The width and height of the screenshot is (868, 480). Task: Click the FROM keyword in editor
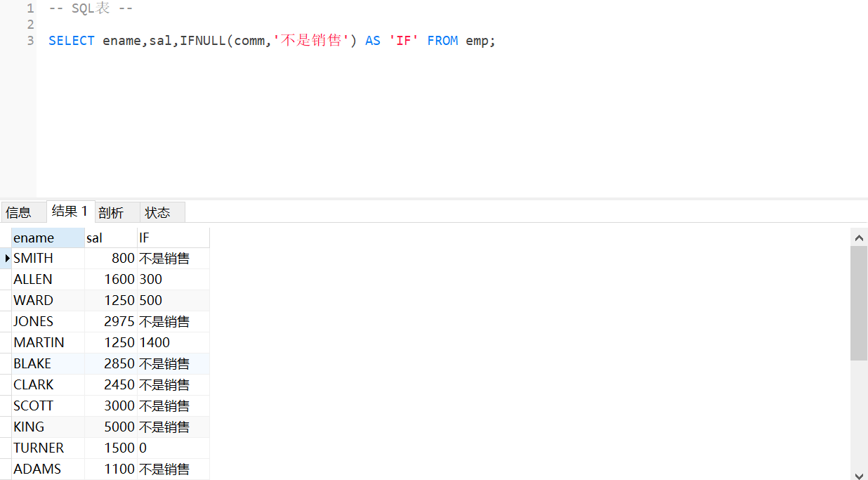pyautogui.click(x=442, y=41)
